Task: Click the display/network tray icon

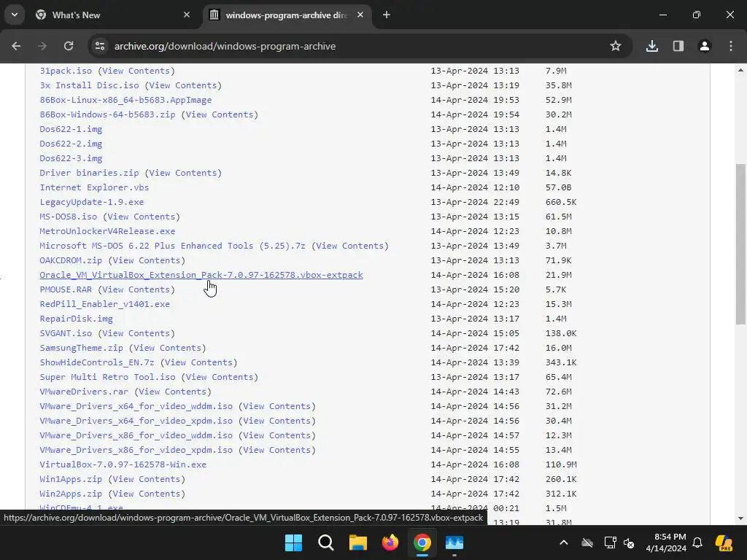Action: pyautogui.click(x=610, y=542)
